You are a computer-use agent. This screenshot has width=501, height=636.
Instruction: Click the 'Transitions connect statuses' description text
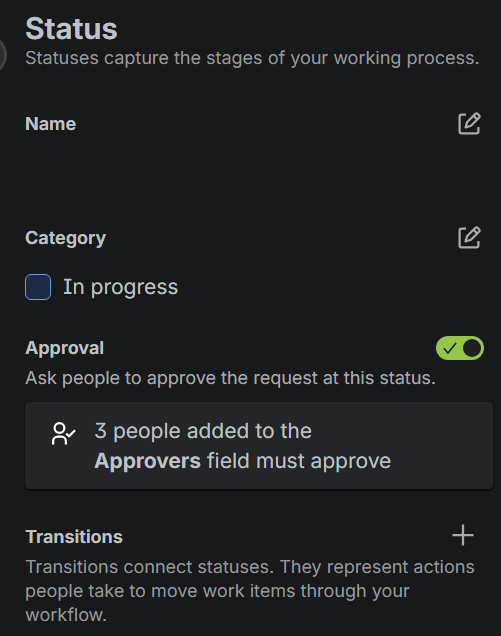tap(250, 591)
